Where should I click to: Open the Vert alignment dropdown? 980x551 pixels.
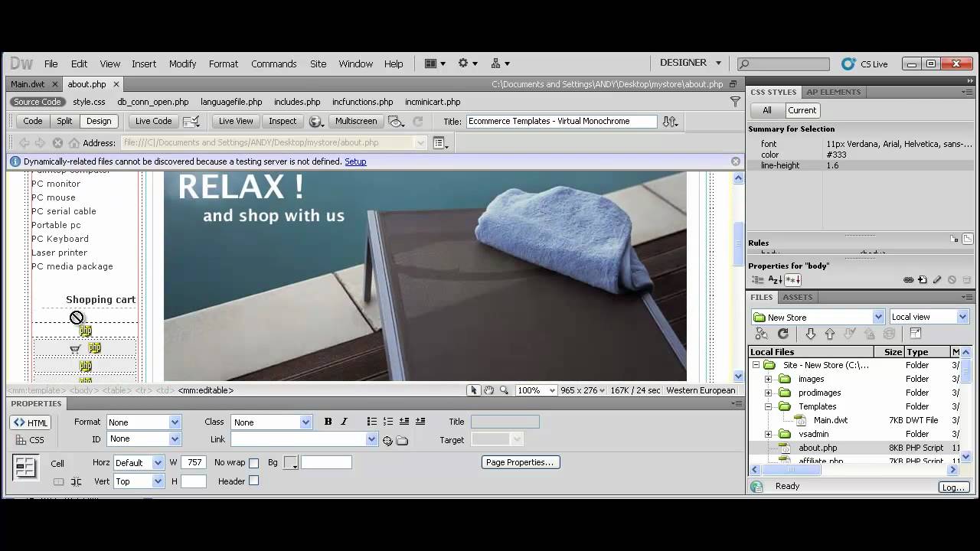139,481
